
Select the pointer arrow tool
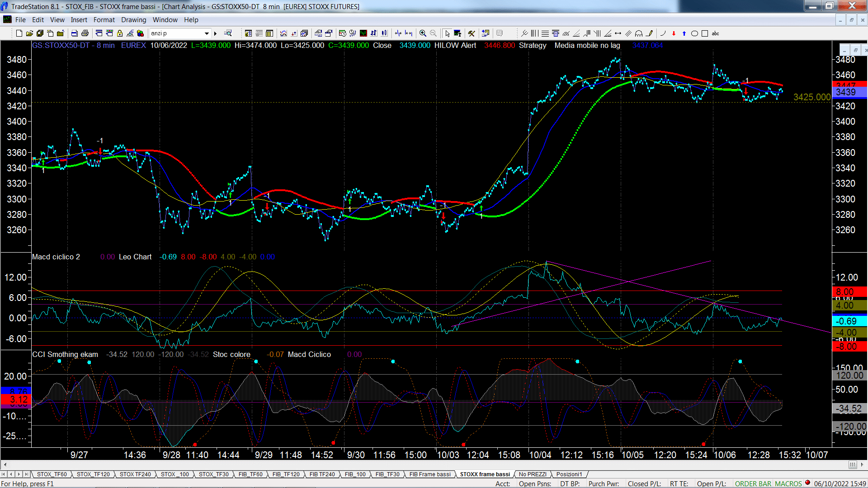pyautogui.click(x=447, y=33)
